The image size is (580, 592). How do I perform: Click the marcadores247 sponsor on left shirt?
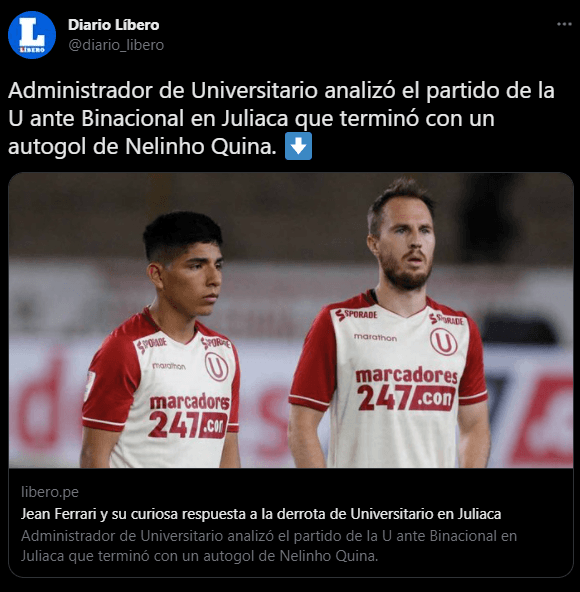click(189, 416)
